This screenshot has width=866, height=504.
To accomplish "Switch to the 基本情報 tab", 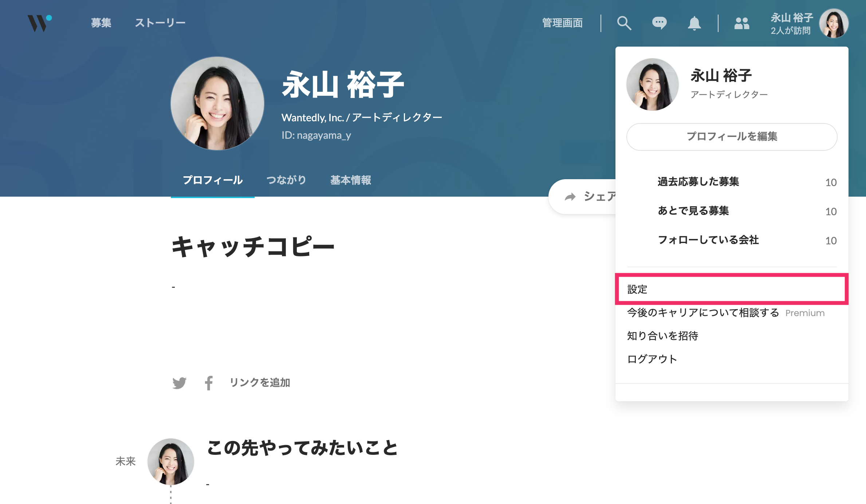I will point(350,180).
